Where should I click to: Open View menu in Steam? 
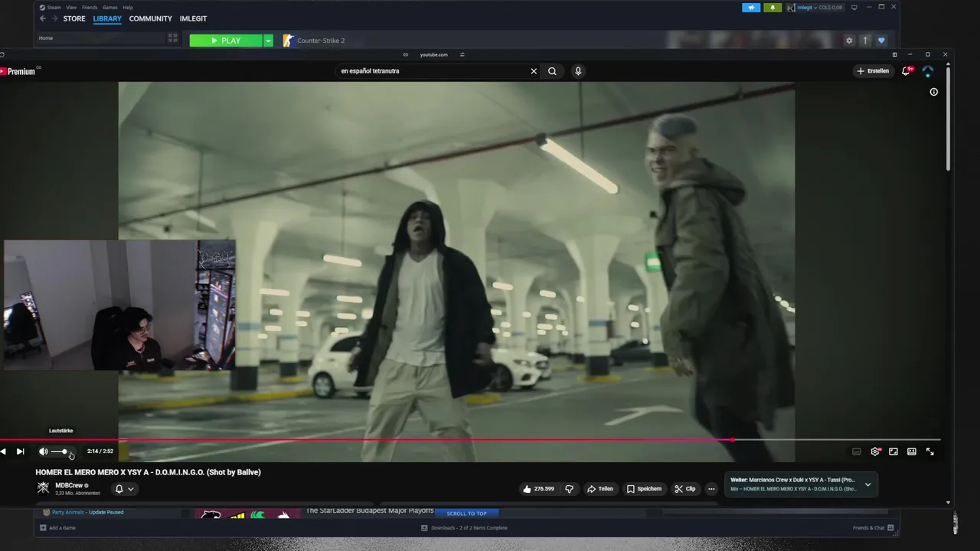71,8
